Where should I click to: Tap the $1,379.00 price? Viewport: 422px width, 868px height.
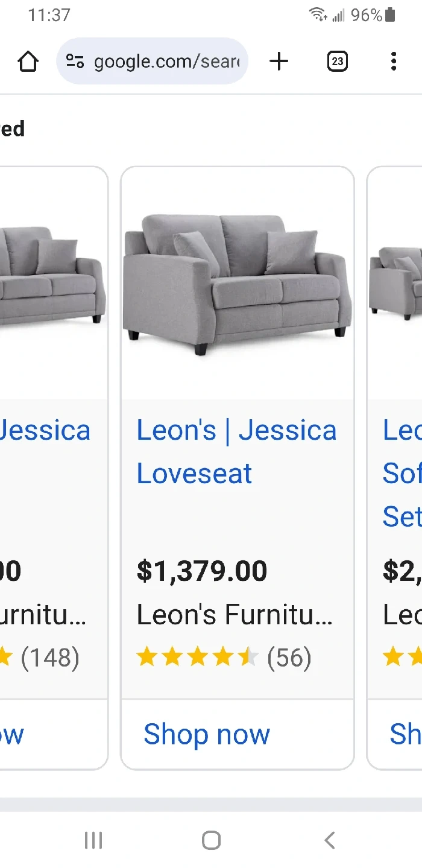[202, 571]
